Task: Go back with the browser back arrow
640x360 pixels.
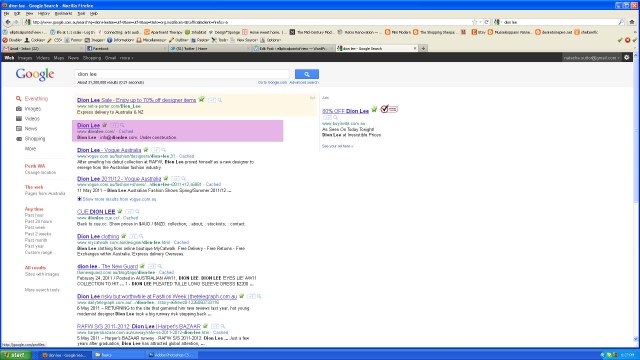Action: coord(7,22)
